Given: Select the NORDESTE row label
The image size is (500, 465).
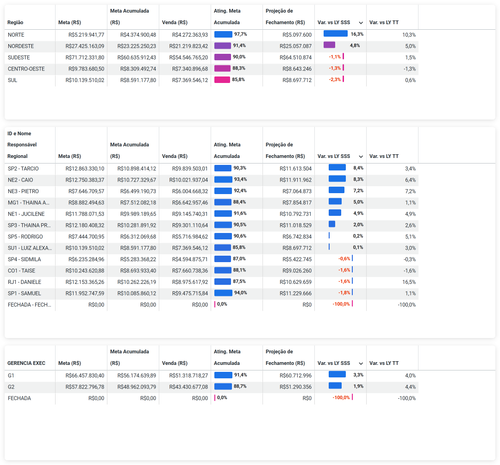Looking at the screenshot, I should coord(21,46).
